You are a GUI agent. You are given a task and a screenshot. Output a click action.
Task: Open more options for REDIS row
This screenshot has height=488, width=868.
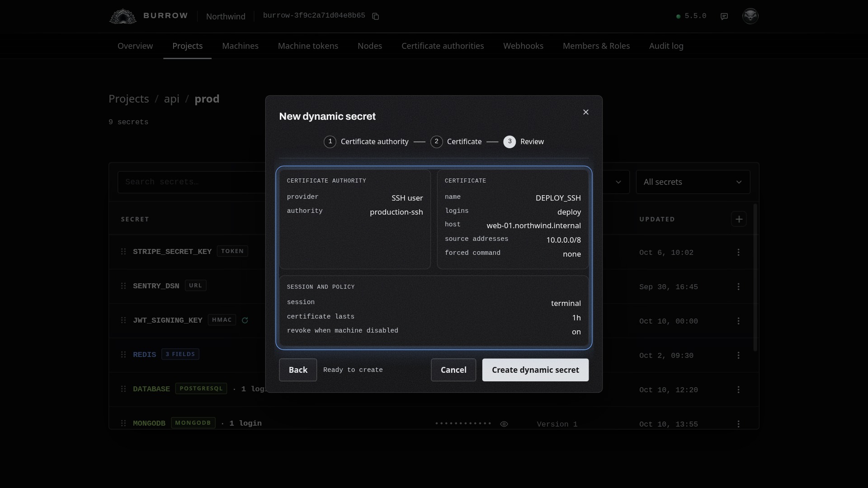[739, 355]
